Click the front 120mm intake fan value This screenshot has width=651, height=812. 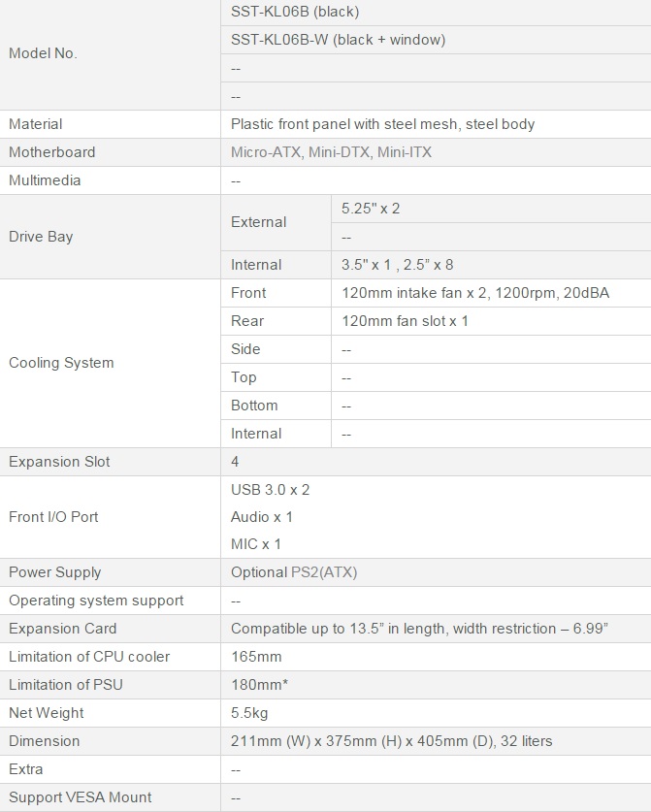pyautogui.click(x=475, y=293)
